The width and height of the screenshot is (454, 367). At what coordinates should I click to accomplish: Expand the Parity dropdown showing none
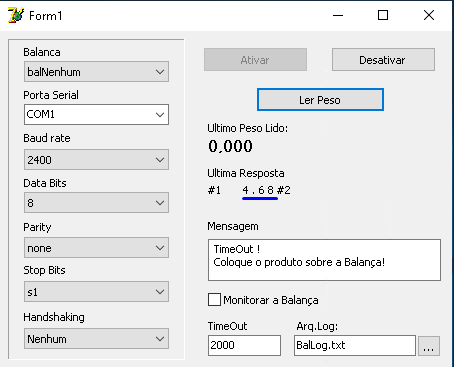coord(96,248)
